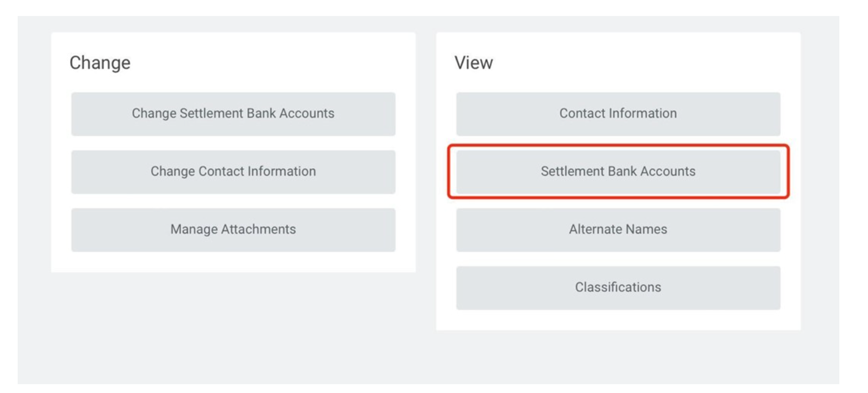Click the Classifications button
The width and height of the screenshot is (868, 393).
(x=618, y=288)
